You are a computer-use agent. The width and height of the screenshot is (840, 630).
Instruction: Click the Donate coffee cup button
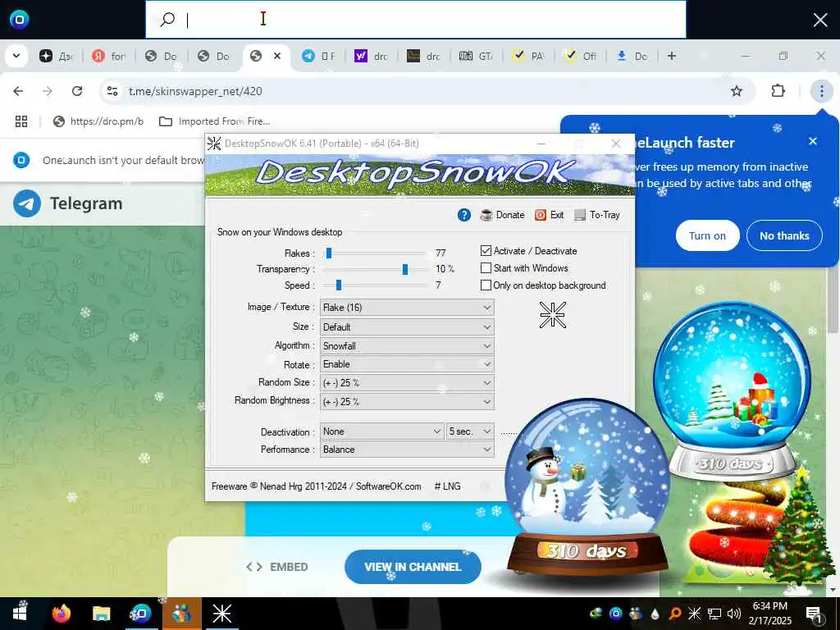coord(502,215)
